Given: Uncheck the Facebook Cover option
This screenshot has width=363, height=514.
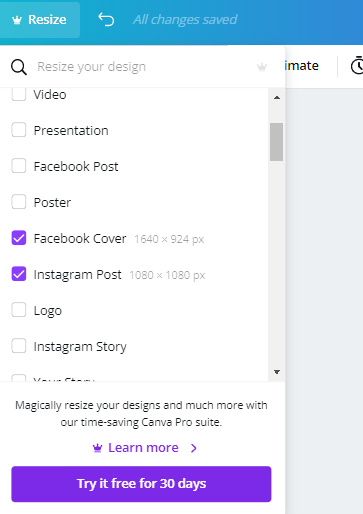Looking at the screenshot, I should click(x=19, y=238).
